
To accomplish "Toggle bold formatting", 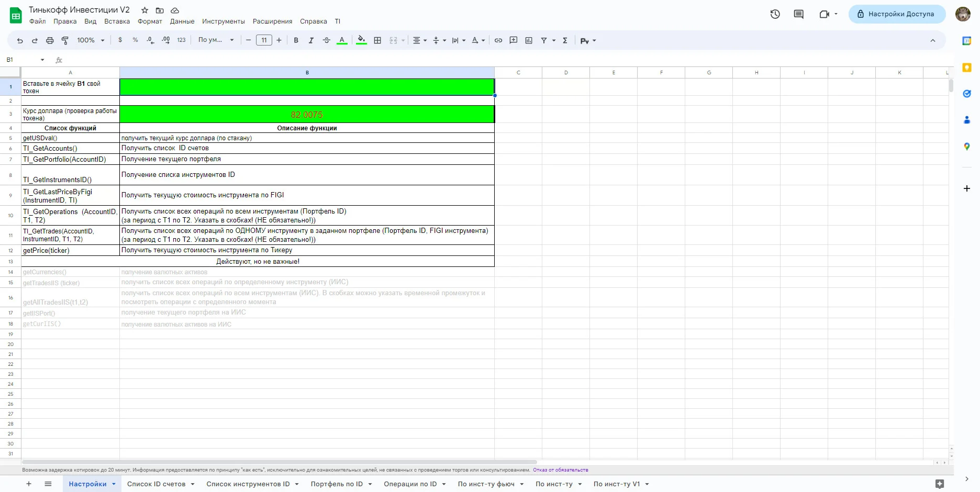I will coord(296,40).
